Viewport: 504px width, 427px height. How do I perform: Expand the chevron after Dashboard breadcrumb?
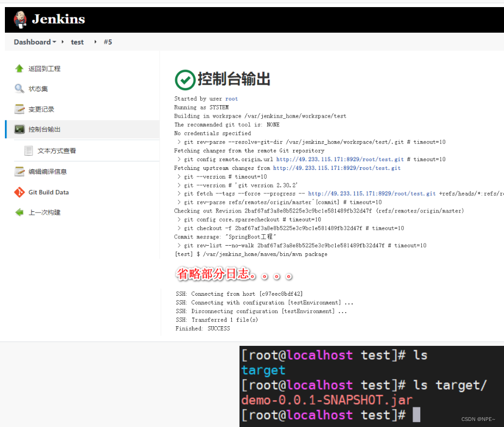[63, 42]
